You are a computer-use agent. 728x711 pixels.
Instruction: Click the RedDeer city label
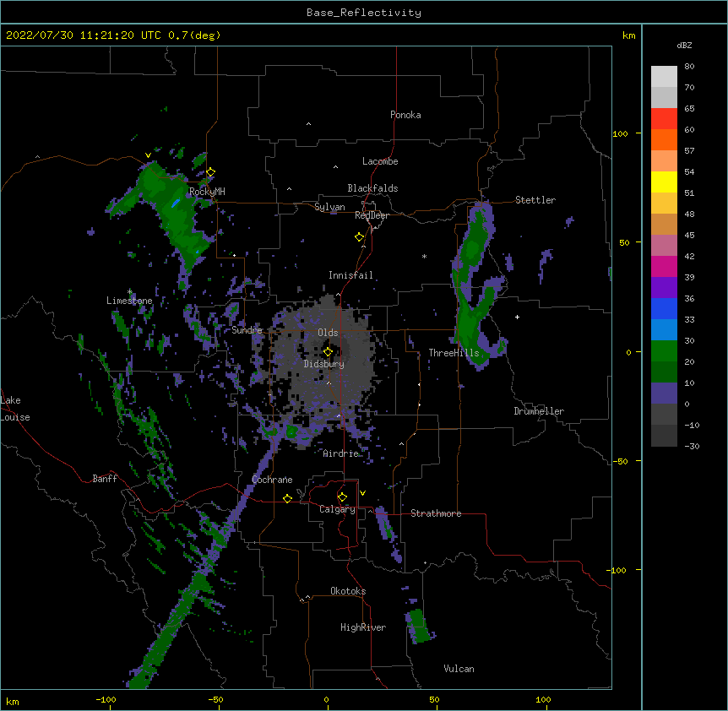tap(372, 215)
